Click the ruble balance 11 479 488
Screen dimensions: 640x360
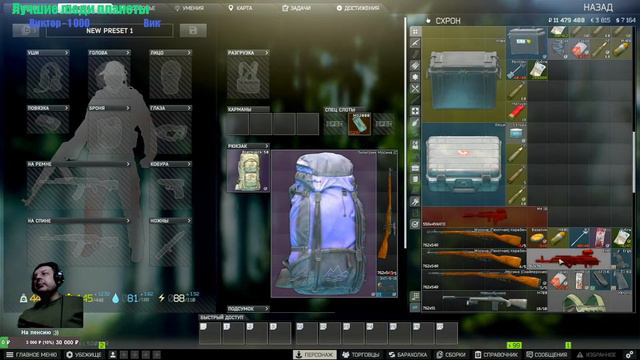(x=567, y=20)
